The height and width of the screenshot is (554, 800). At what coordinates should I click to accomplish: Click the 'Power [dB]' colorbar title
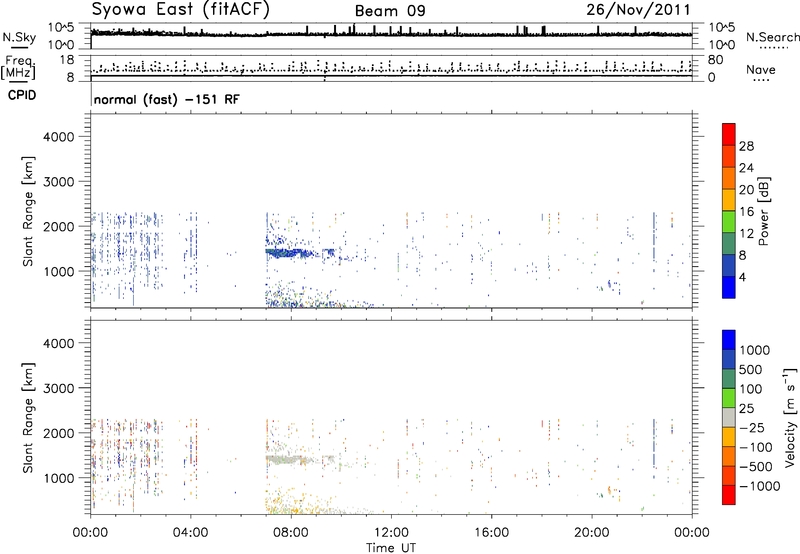tap(763, 211)
